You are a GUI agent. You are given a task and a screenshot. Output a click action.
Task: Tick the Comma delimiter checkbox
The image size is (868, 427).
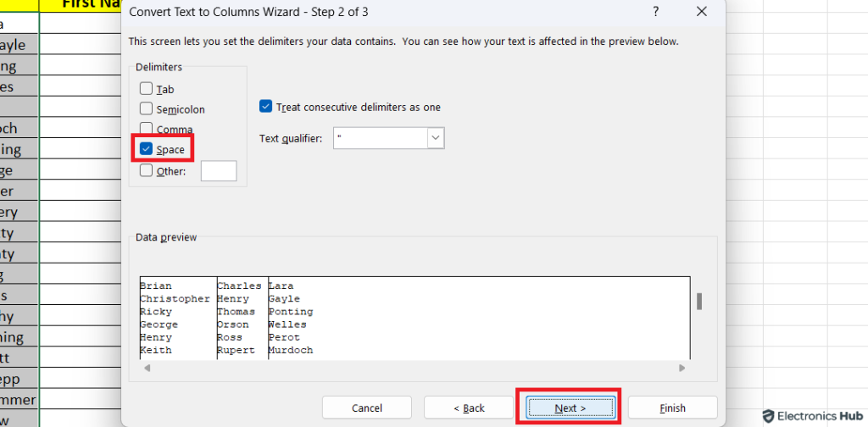pyautogui.click(x=147, y=130)
